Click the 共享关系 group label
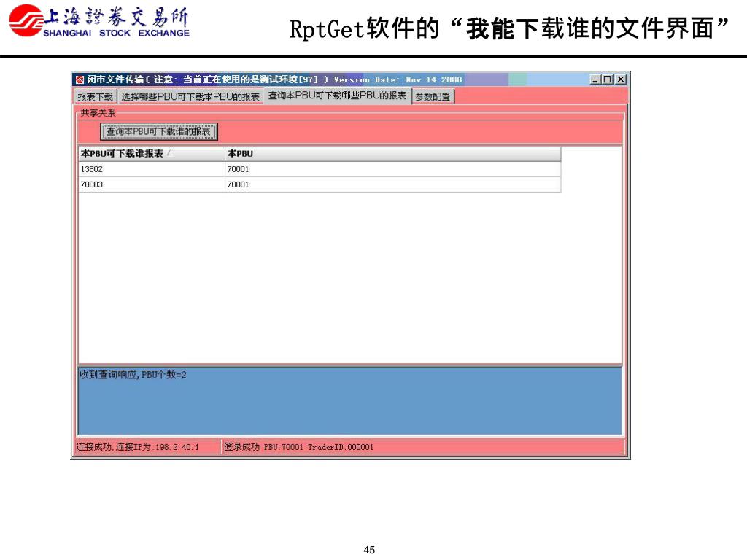 coord(98,113)
